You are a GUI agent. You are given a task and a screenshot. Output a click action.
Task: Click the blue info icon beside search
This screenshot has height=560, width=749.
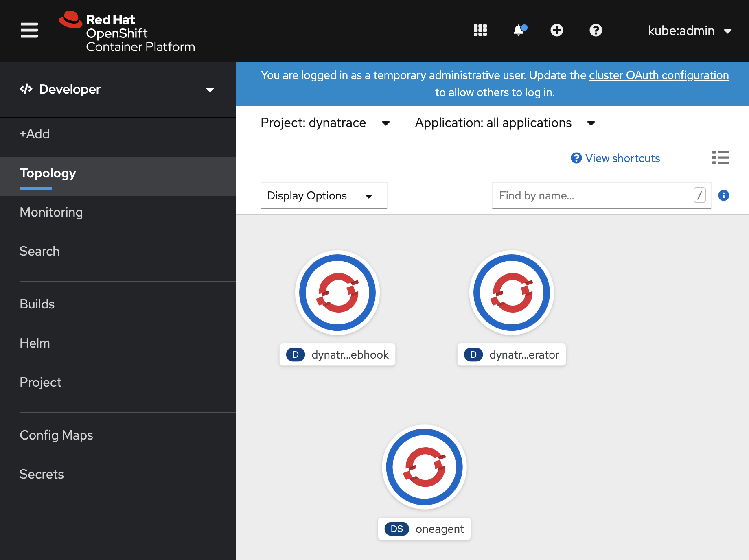[724, 195]
